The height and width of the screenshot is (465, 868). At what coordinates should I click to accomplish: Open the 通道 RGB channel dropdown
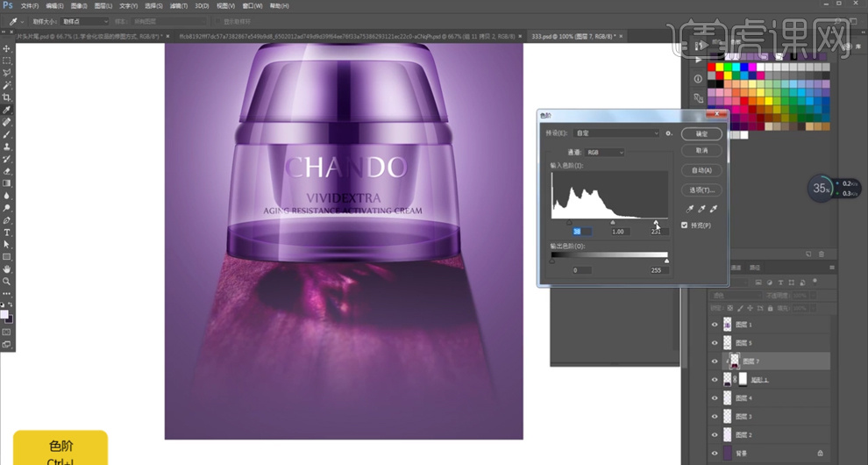click(x=604, y=153)
